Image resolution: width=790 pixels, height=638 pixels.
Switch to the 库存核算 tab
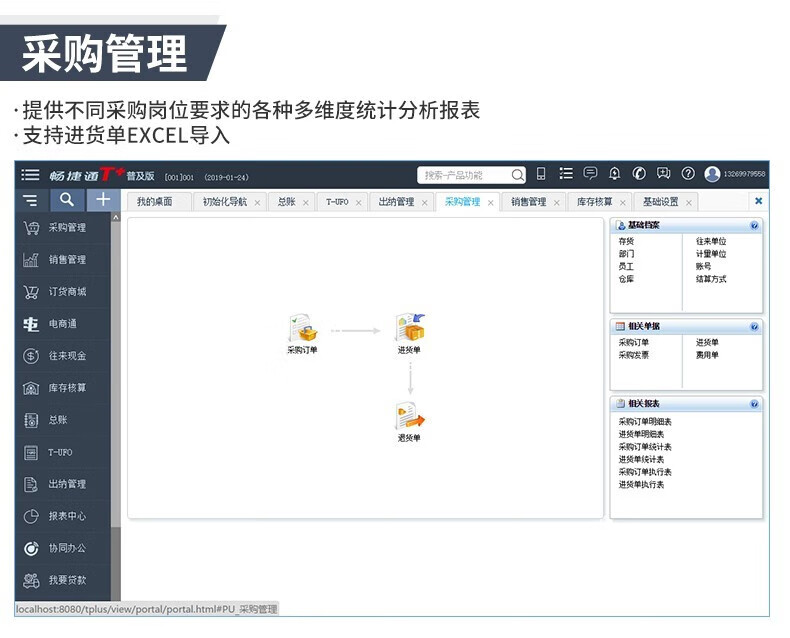595,202
